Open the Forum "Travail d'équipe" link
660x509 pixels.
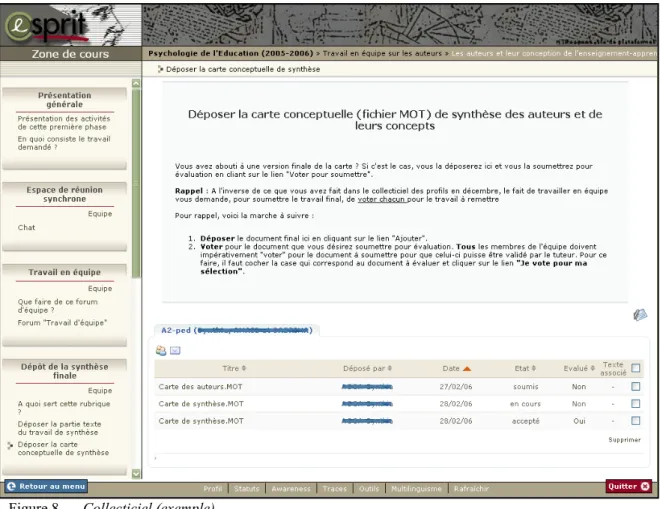click(62, 323)
